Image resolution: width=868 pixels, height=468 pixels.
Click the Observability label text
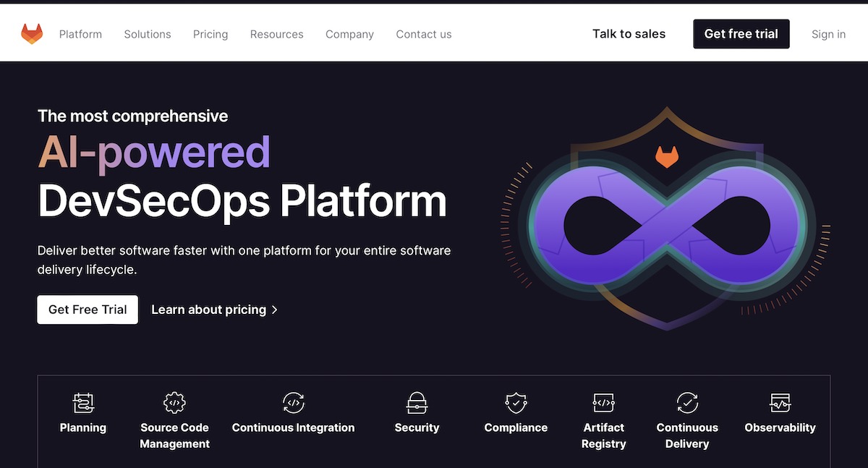[780, 427]
